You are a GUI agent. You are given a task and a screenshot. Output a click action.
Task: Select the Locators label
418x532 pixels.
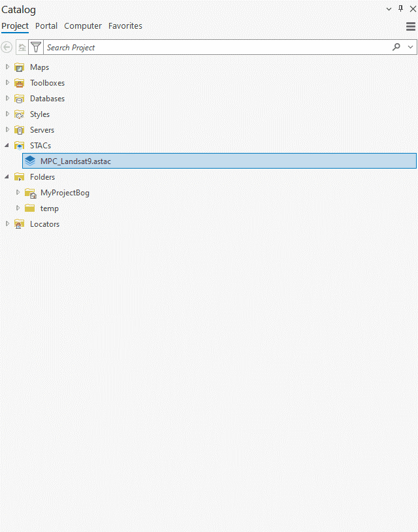[45, 224]
